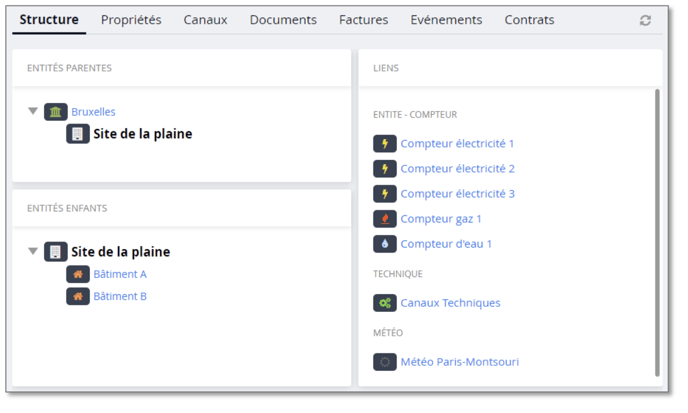Click the lightning icon for Compteur électricité 1
Viewport: 688px width, 413px height.
click(x=385, y=144)
